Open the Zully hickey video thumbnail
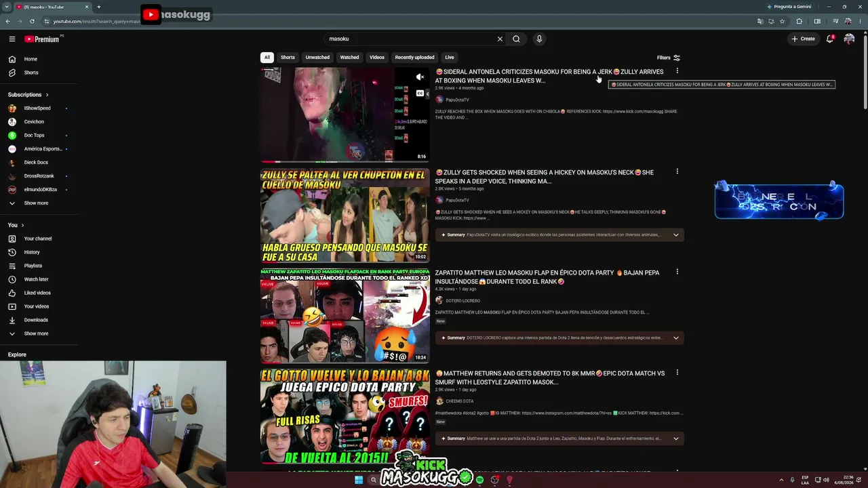This screenshot has height=488, width=868. [345, 216]
